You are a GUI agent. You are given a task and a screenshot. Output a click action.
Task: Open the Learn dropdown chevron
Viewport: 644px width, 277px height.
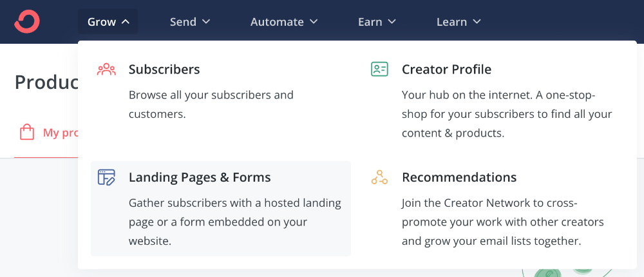pos(477,22)
